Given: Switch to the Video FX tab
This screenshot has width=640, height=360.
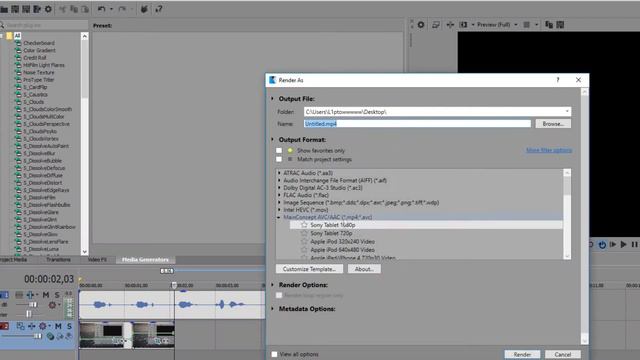Looking at the screenshot, I should [x=97, y=260].
